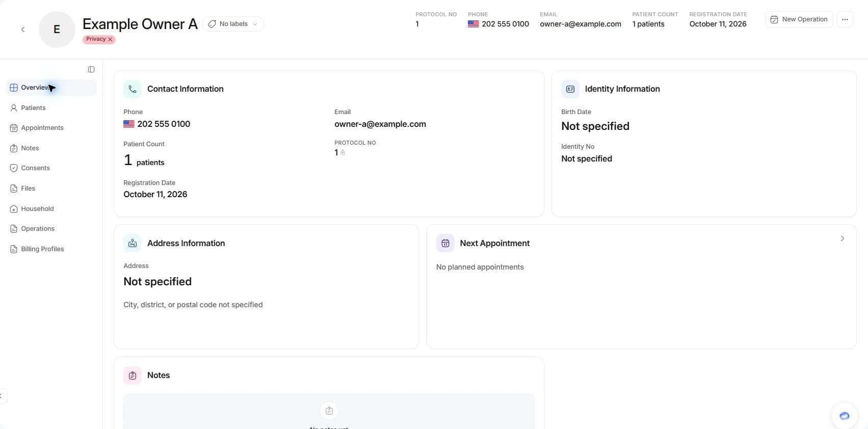The image size is (868, 429).
Task: Click the Birth Date value Not specified
Action: tap(595, 126)
